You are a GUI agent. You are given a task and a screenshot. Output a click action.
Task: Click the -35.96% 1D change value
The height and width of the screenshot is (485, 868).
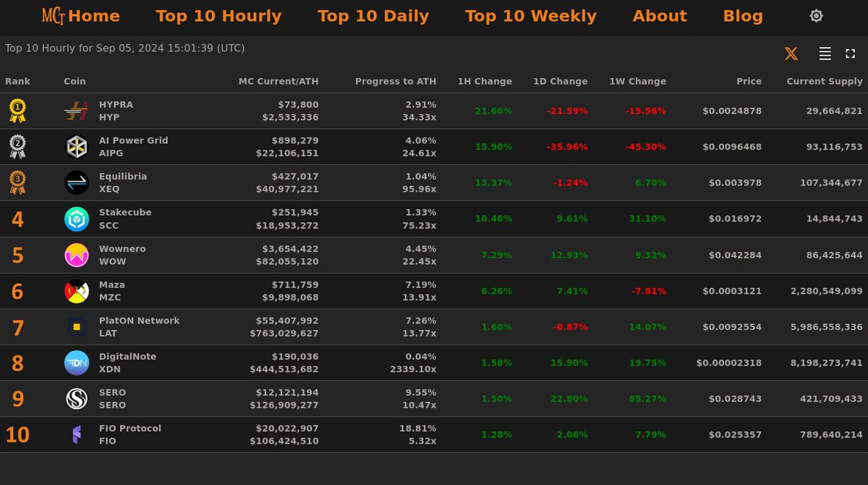point(567,147)
